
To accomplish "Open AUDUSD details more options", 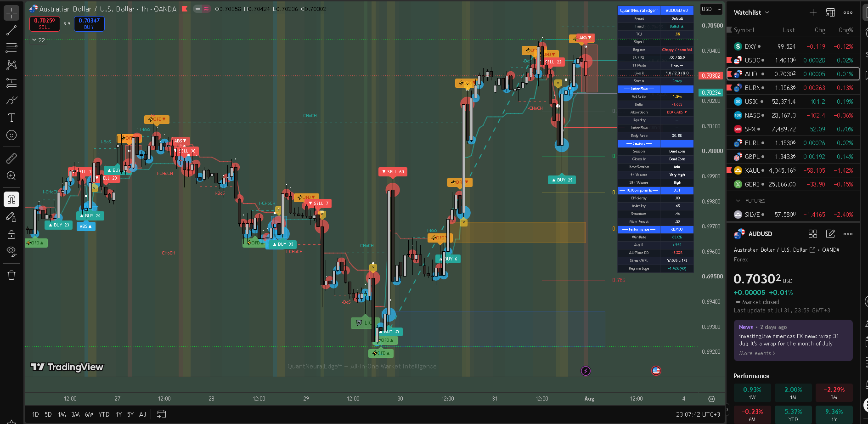I will click(x=848, y=234).
